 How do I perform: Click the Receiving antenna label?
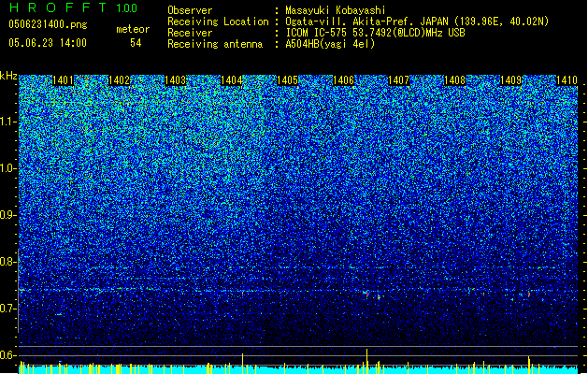point(215,44)
